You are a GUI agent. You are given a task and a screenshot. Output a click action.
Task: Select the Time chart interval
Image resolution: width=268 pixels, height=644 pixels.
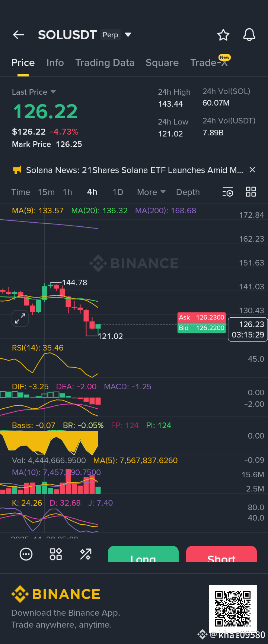point(20,192)
